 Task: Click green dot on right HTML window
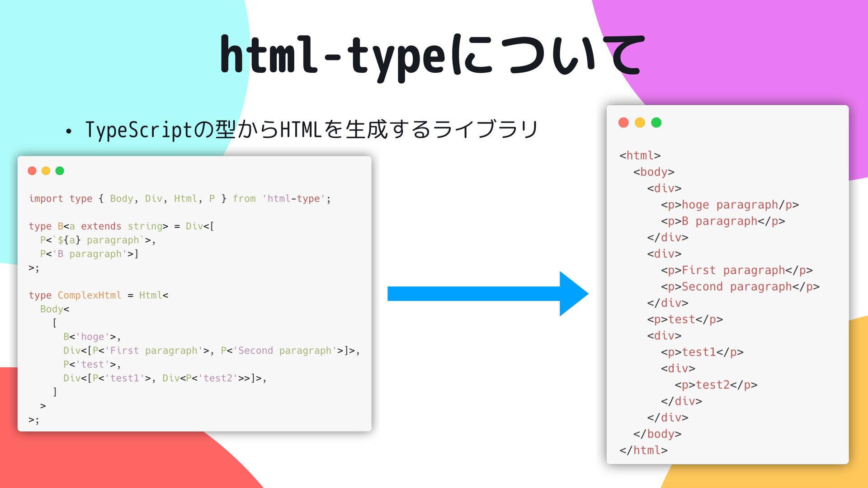[656, 122]
